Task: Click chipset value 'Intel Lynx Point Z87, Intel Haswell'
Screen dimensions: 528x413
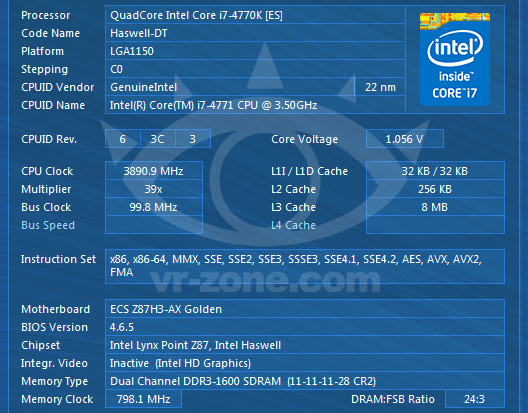Action: tap(195, 345)
